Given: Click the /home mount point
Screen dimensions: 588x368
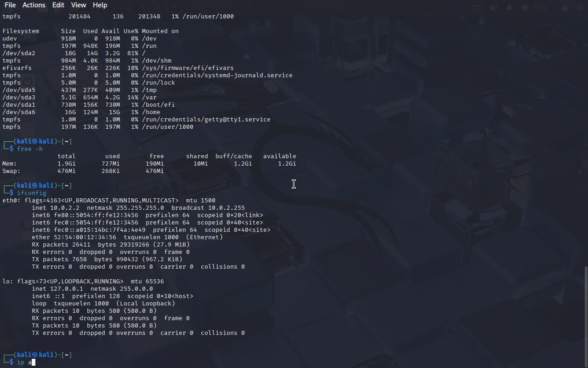Looking at the screenshot, I should [x=151, y=112].
